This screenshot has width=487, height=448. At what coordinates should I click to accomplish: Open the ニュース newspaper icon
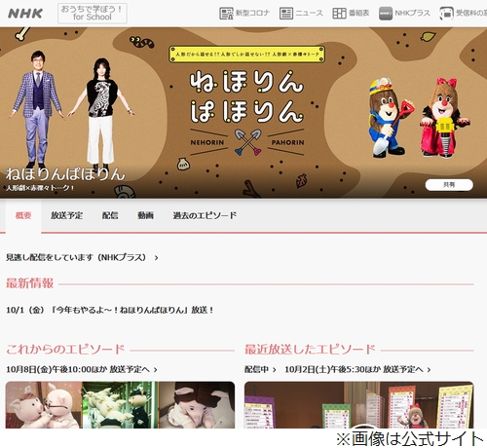[286, 14]
